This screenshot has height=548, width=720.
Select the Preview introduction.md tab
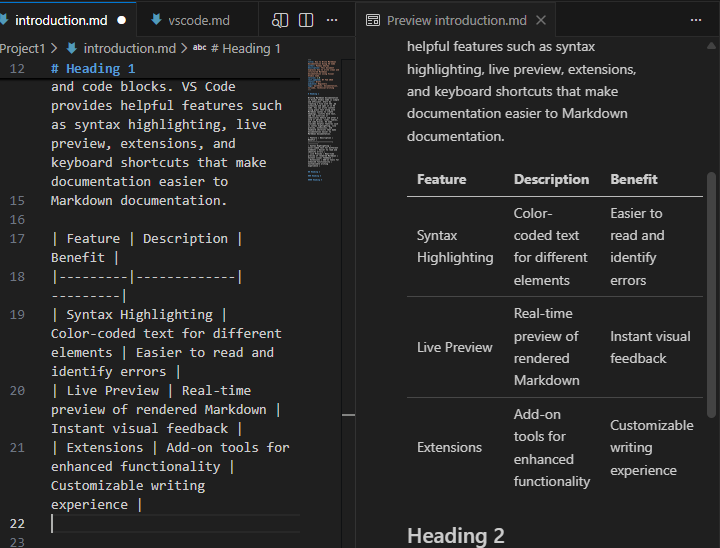point(456,20)
